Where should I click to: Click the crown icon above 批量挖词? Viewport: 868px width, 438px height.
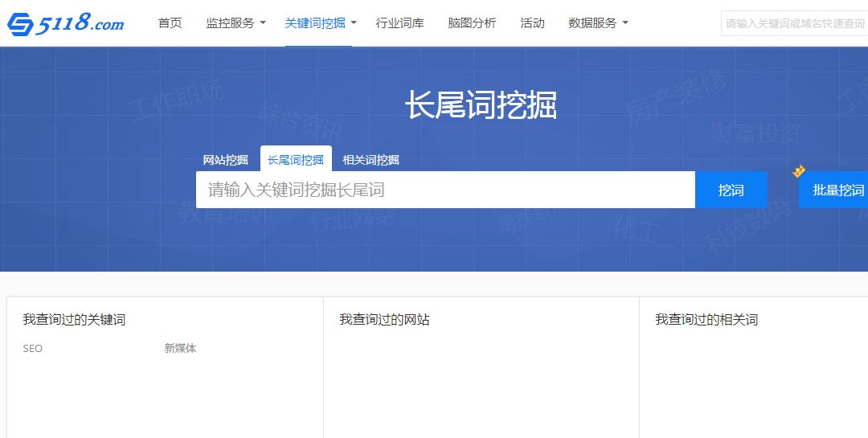pos(798,171)
